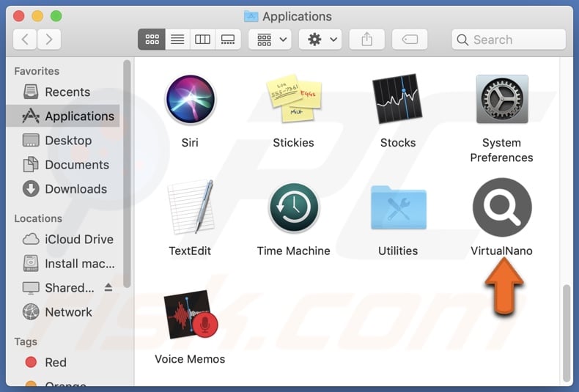This screenshot has height=392, width=579.
Task: Switch to column view
Action: 203,39
